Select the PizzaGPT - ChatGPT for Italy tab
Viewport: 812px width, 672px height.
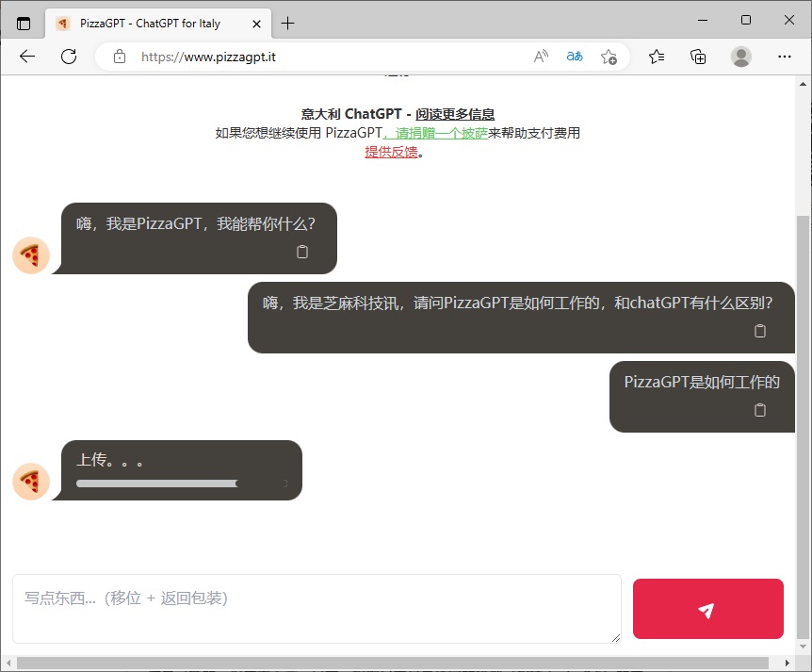click(x=158, y=24)
